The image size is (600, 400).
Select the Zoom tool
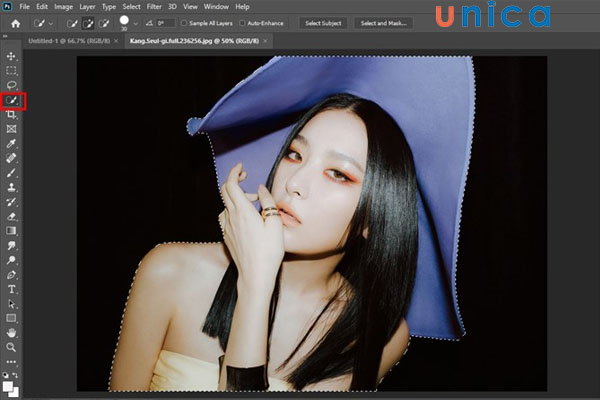tap(11, 348)
